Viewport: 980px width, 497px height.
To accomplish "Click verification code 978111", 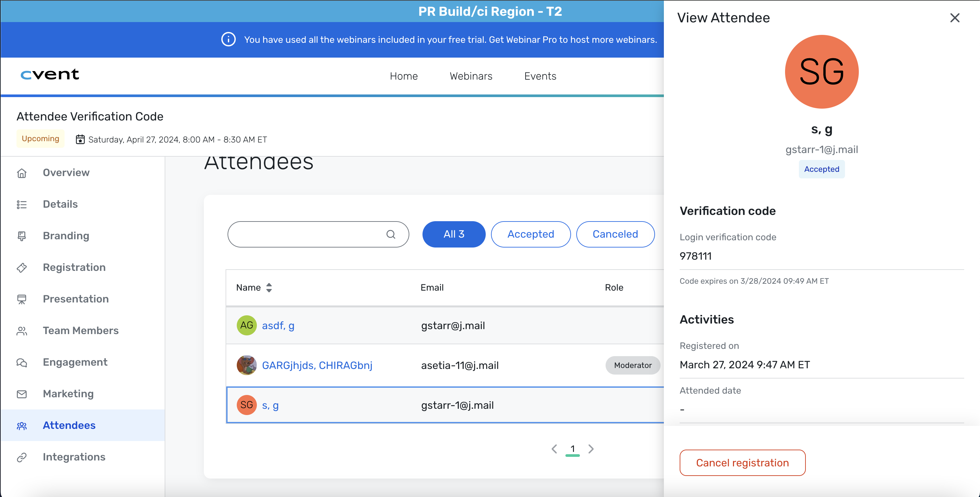I will (x=695, y=256).
